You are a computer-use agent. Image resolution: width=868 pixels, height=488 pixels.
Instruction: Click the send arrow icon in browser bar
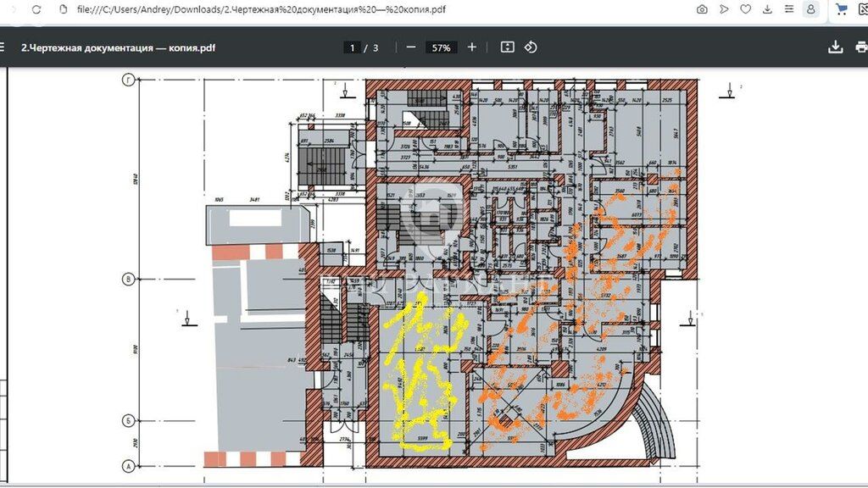(x=724, y=9)
